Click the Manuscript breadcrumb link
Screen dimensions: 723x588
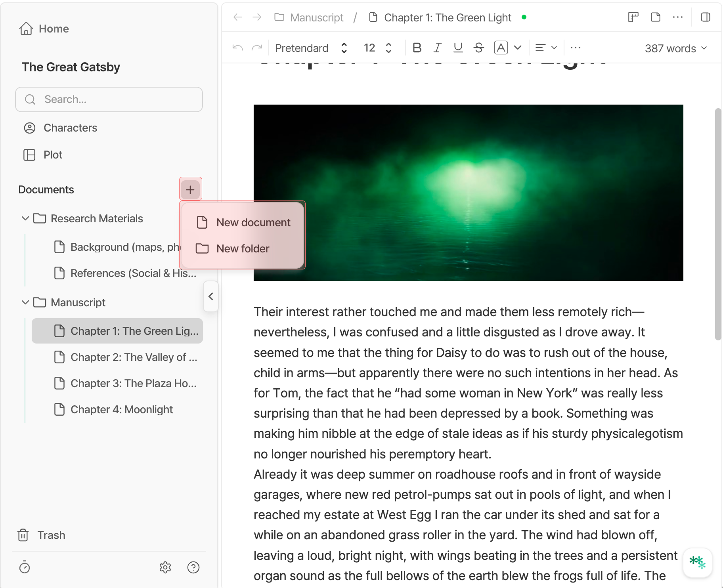[309, 17]
